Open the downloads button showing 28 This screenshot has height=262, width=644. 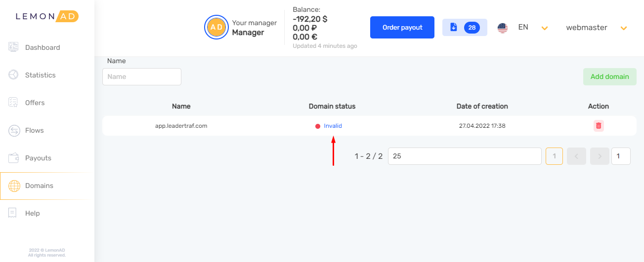coord(465,28)
